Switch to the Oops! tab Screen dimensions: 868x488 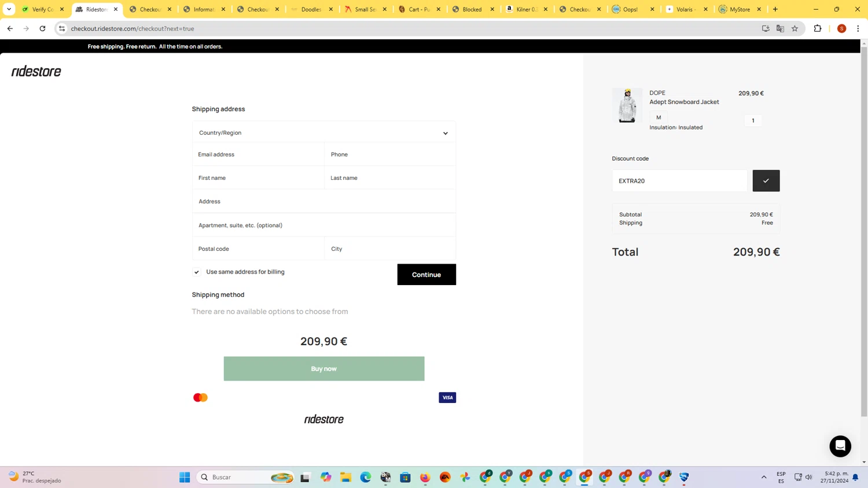coord(632,9)
